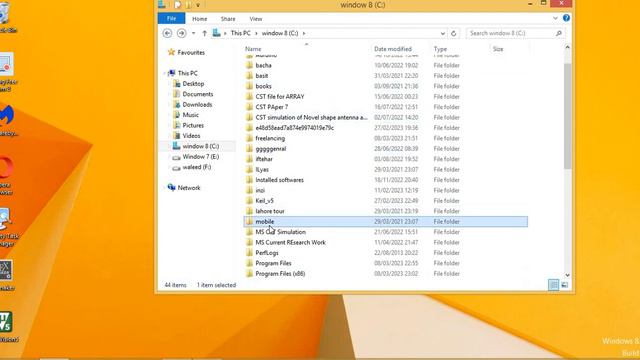Click the vertical scrollbar thumb

pos(567,116)
